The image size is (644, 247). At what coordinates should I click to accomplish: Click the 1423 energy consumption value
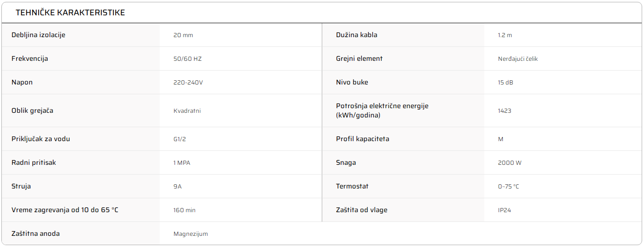click(x=504, y=111)
